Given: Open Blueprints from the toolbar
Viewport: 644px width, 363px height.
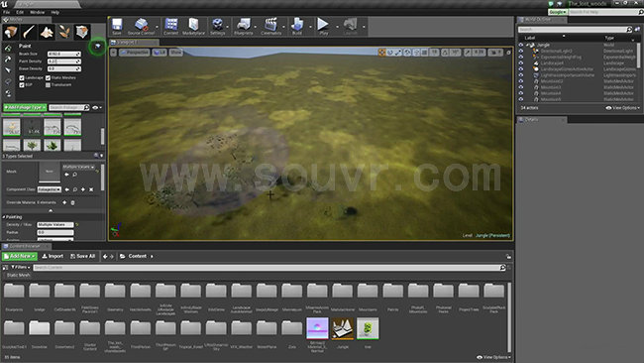Looking at the screenshot, I should 243,27.
